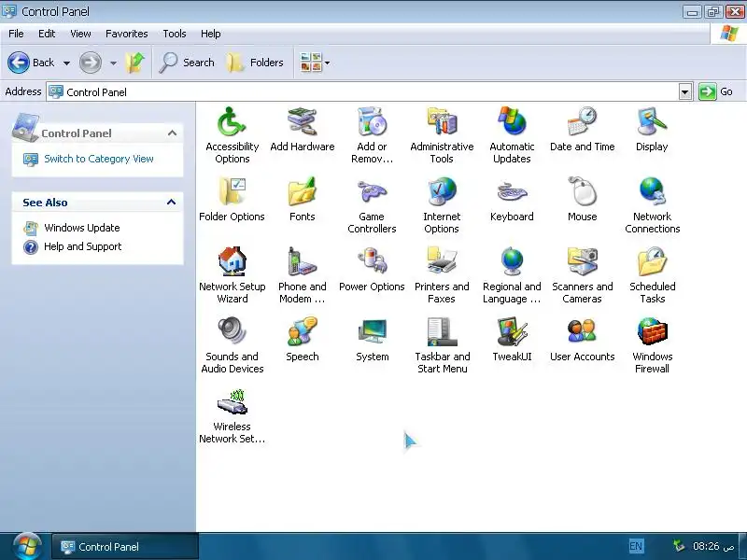Click the Go button
This screenshot has width=747, height=560.
(716, 91)
